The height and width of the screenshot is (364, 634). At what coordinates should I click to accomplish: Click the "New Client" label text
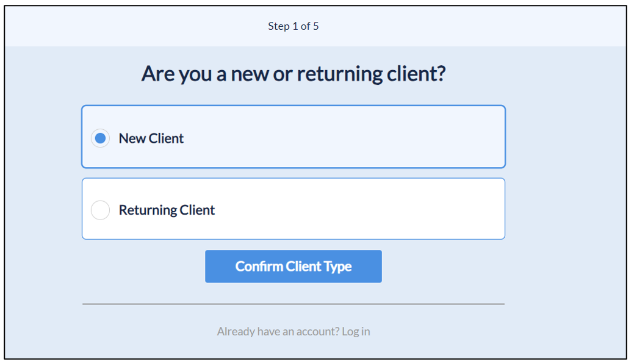151,138
